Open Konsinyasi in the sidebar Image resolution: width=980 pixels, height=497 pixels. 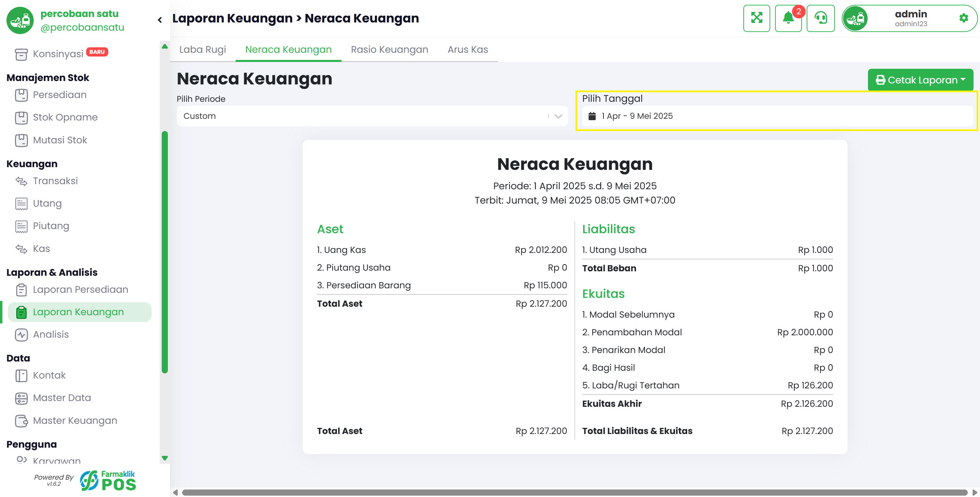click(x=58, y=54)
